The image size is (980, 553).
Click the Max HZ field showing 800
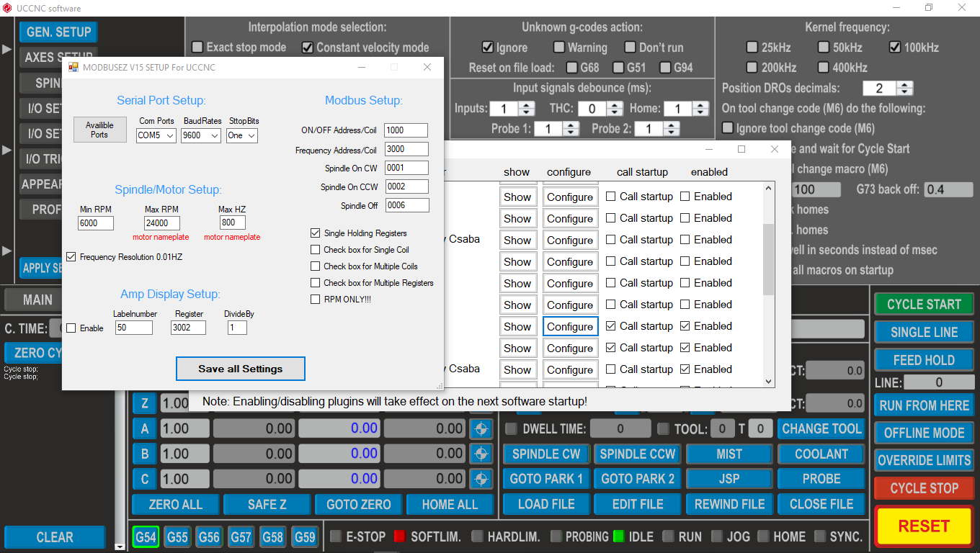click(232, 223)
